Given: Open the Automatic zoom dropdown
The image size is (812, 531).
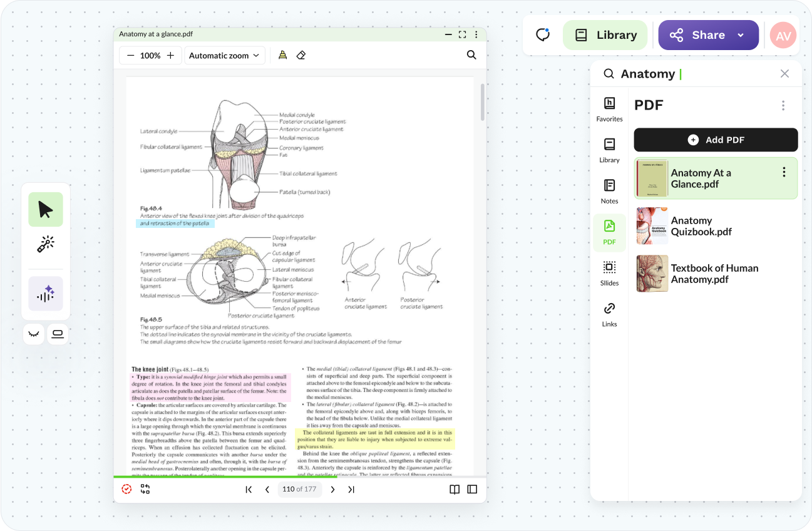Looking at the screenshot, I should pos(224,56).
